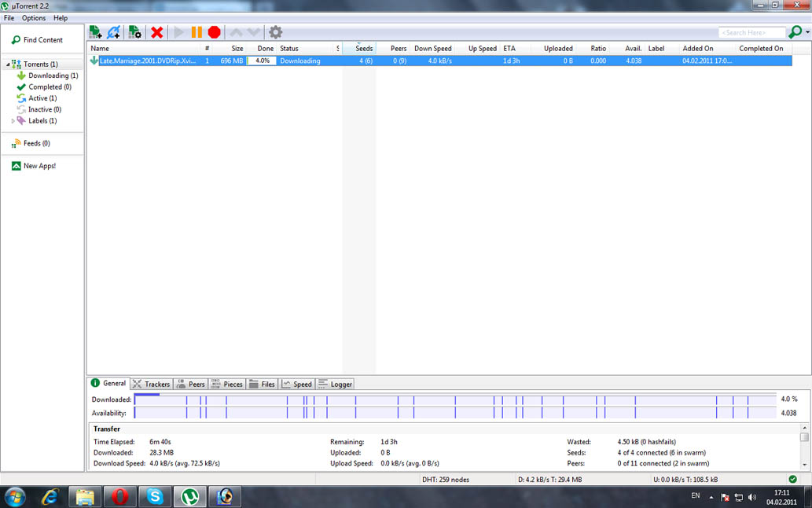Click the green search magnifier icon
This screenshot has height=508, width=812.
(x=795, y=32)
